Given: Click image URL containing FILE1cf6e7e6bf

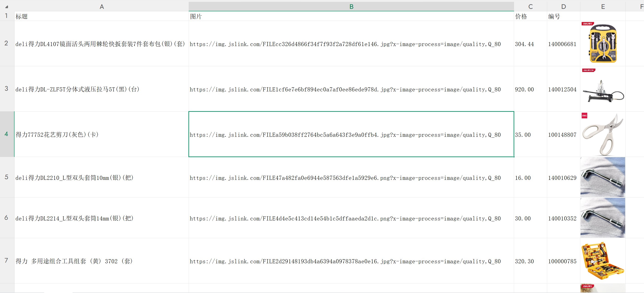Looking at the screenshot, I should point(351,89).
